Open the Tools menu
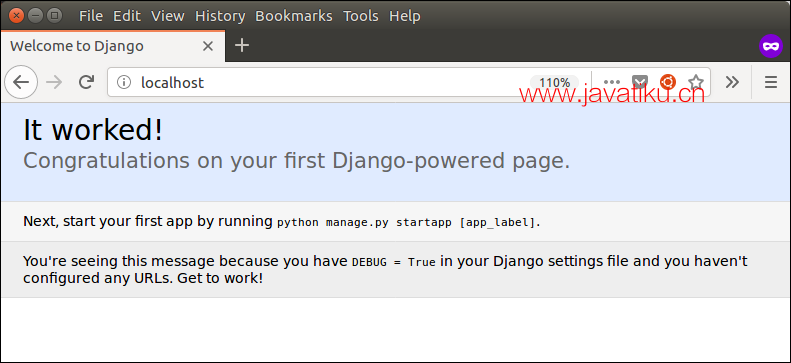 [x=361, y=16]
